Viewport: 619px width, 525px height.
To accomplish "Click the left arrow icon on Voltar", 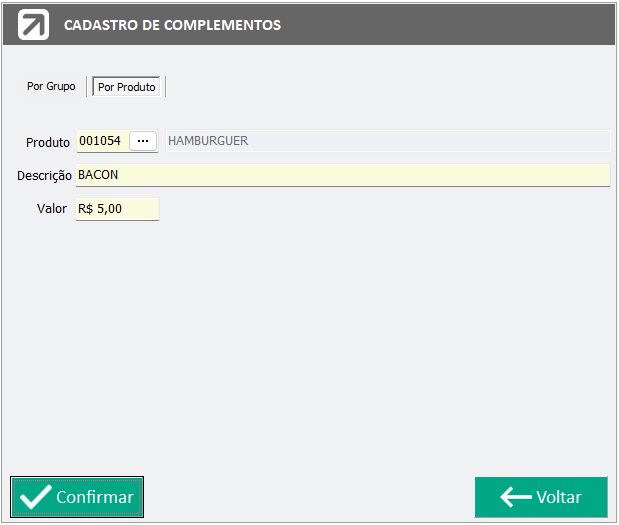I will 515,497.
